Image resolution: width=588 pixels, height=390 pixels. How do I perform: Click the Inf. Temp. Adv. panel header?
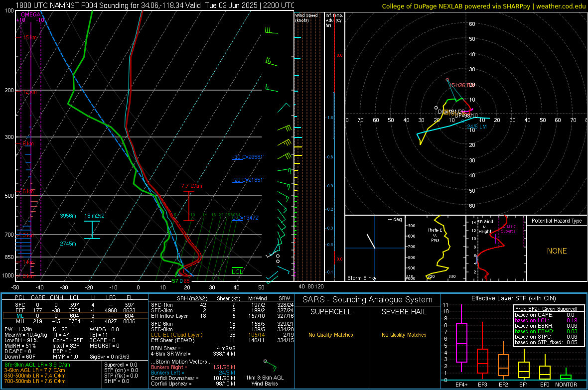(334, 20)
